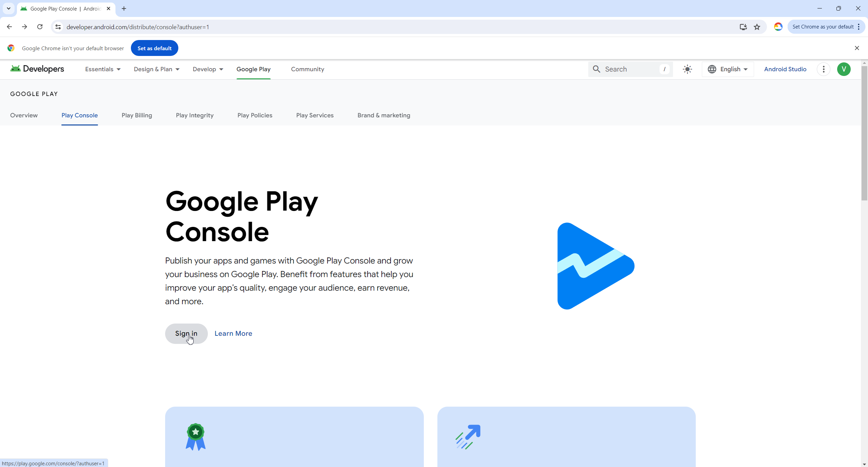Reload the page

pos(40,27)
